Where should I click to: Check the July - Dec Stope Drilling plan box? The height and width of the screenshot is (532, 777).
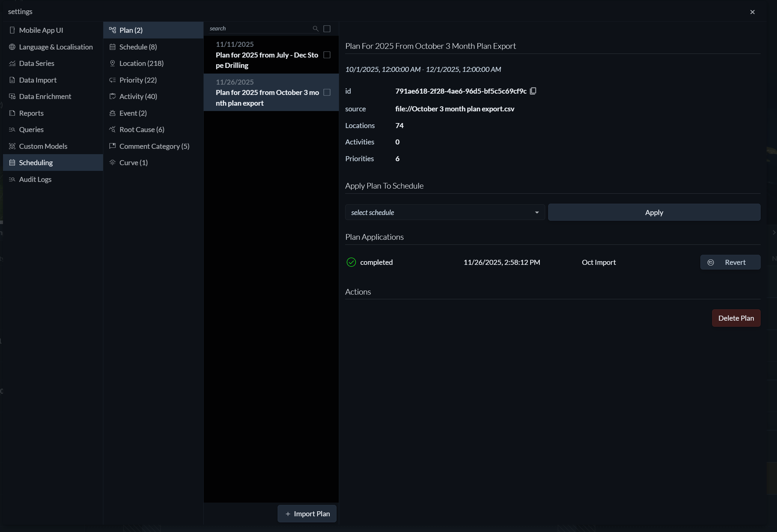(327, 55)
